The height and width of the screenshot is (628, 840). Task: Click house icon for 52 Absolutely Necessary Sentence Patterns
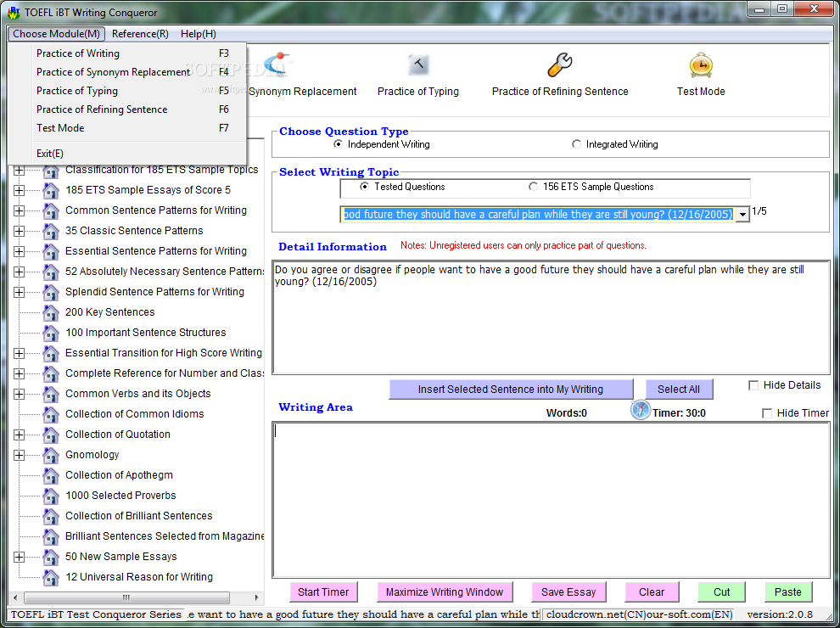pos(50,272)
